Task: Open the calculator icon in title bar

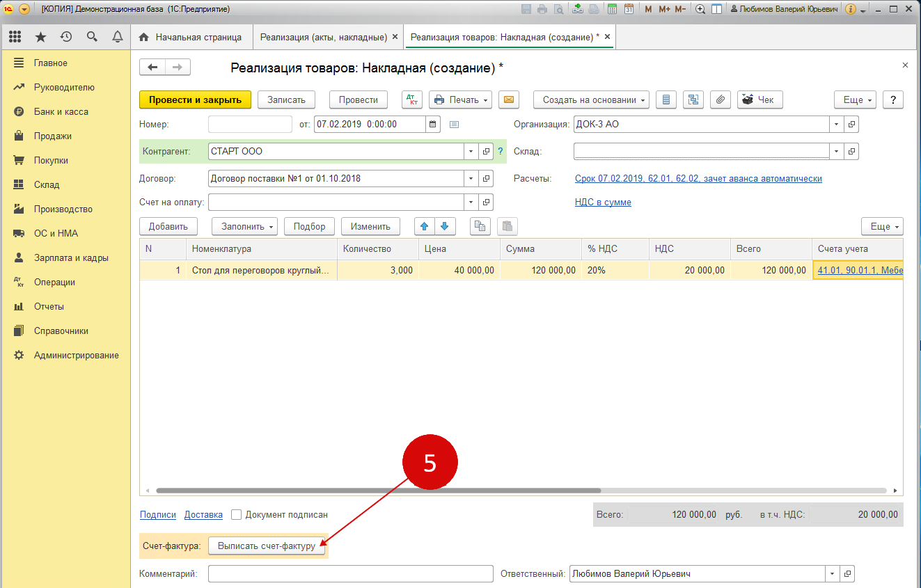Action: pyautogui.click(x=612, y=9)
